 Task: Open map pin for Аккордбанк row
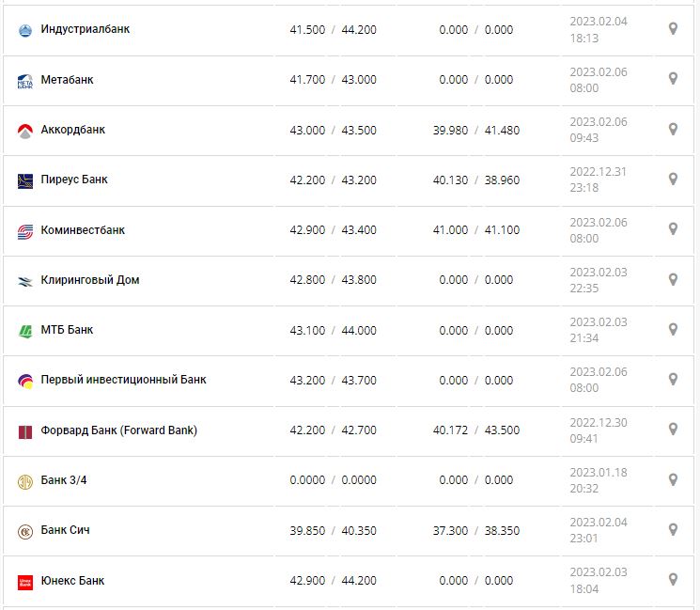coord(673,129)
